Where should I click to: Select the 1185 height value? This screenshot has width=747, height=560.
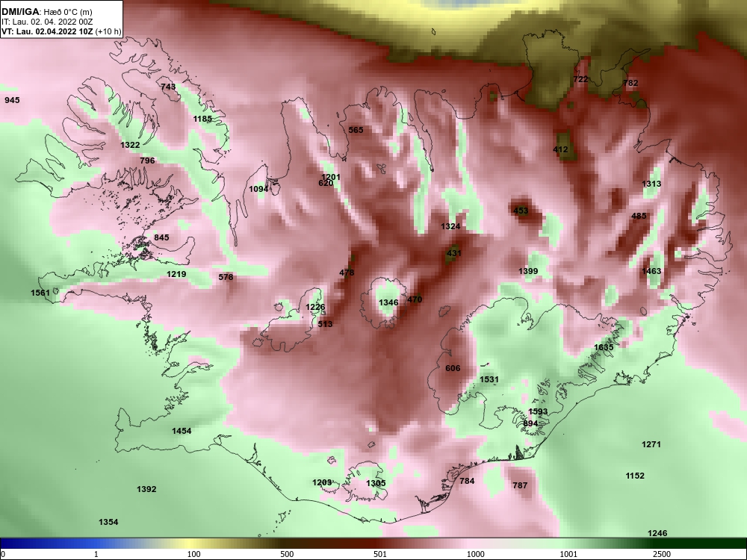[202, 119]
